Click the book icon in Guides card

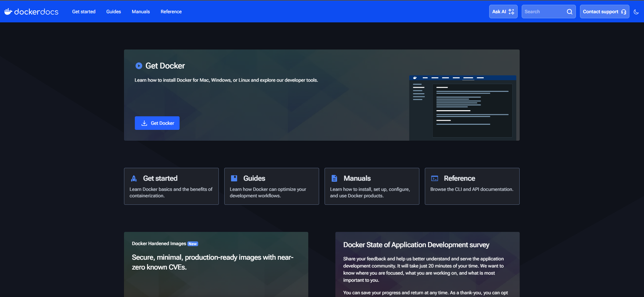pyautogui.click(x=234, y=178)
